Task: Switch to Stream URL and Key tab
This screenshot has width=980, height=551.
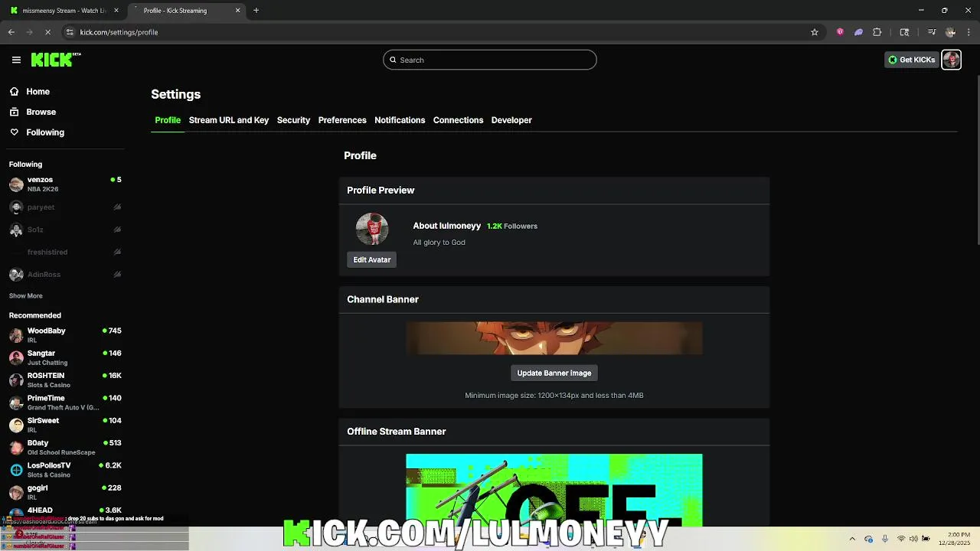Action: [x=229, y=120]
